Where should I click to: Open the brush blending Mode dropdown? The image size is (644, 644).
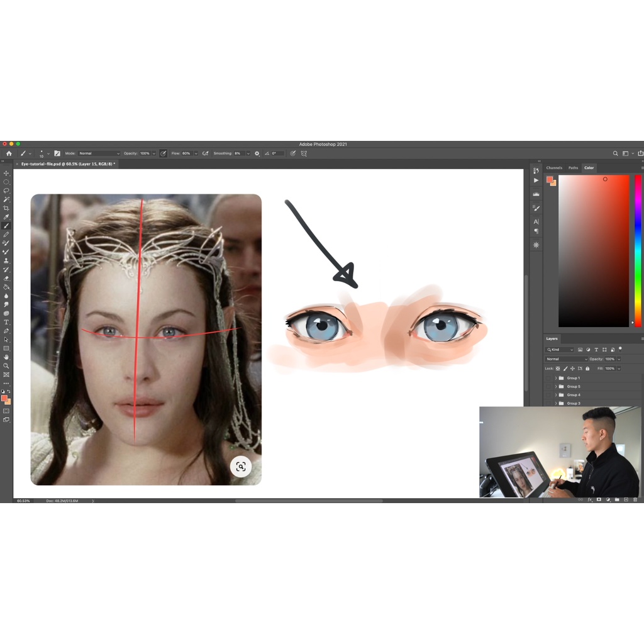point(99,153)
